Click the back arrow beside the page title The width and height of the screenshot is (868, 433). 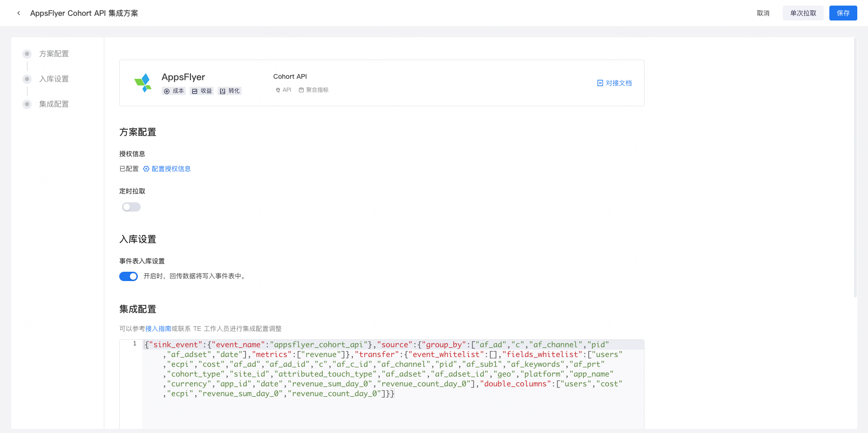click(18, 13)
